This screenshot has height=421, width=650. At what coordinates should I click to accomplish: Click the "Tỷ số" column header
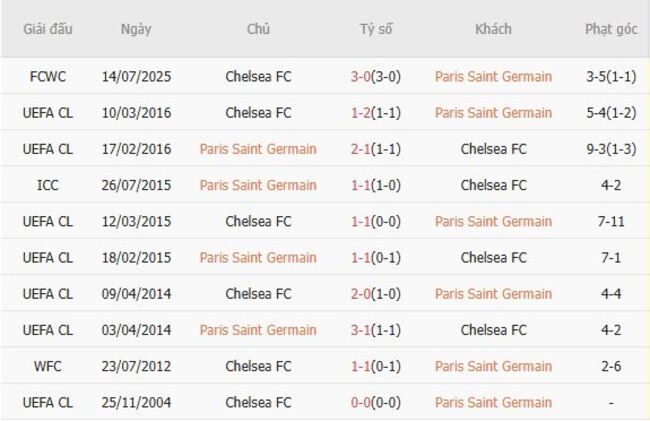(x=376, y=29)
